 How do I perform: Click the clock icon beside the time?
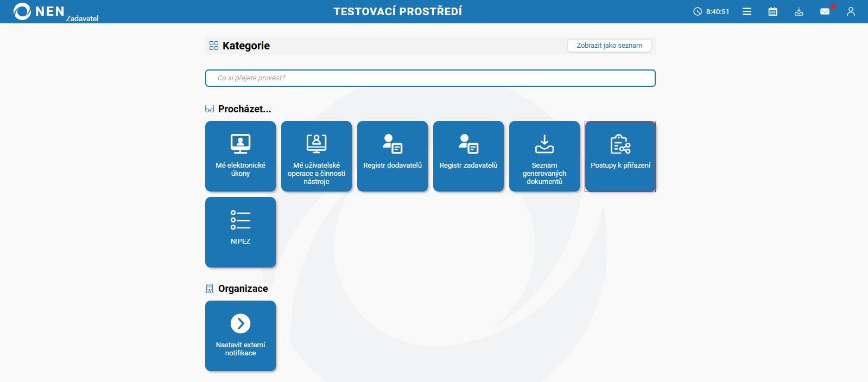pos(698,11)
